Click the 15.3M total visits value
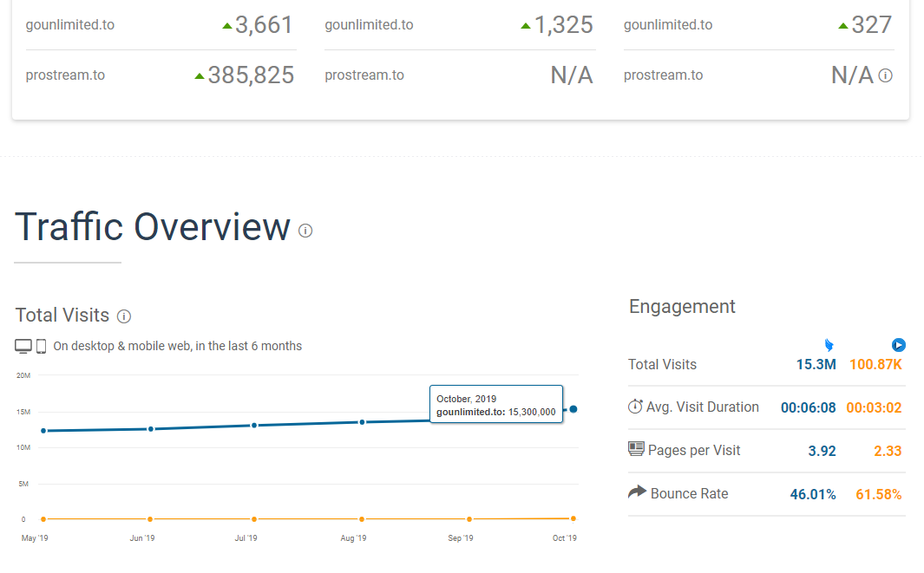Viewport: 924px width, 573px height. point(816,365)
